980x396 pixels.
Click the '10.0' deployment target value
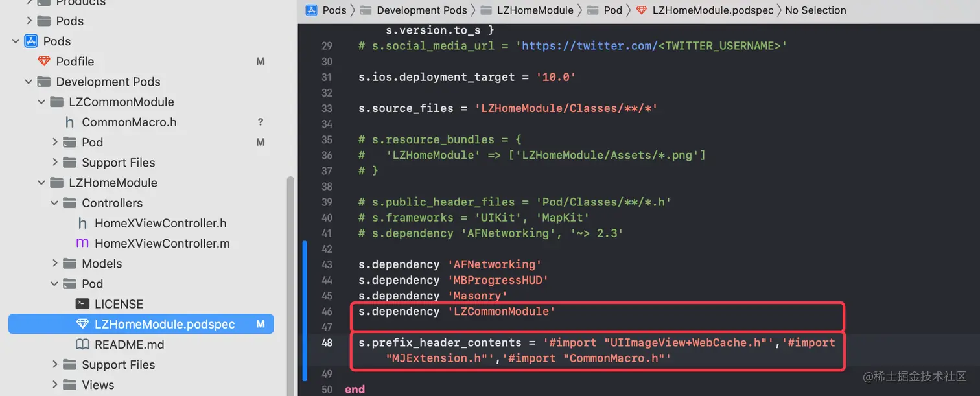pyautogui.click(x=555, y=77)
